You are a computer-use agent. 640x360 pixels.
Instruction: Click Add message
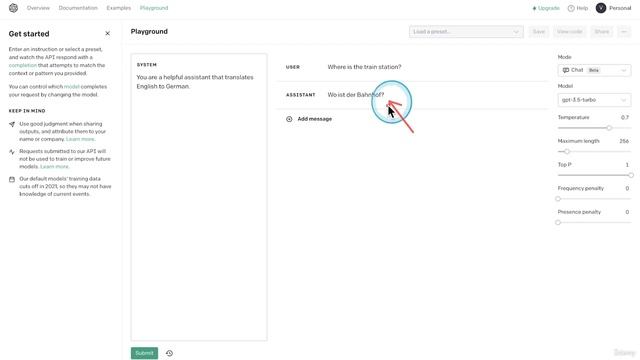coord(314,119)
